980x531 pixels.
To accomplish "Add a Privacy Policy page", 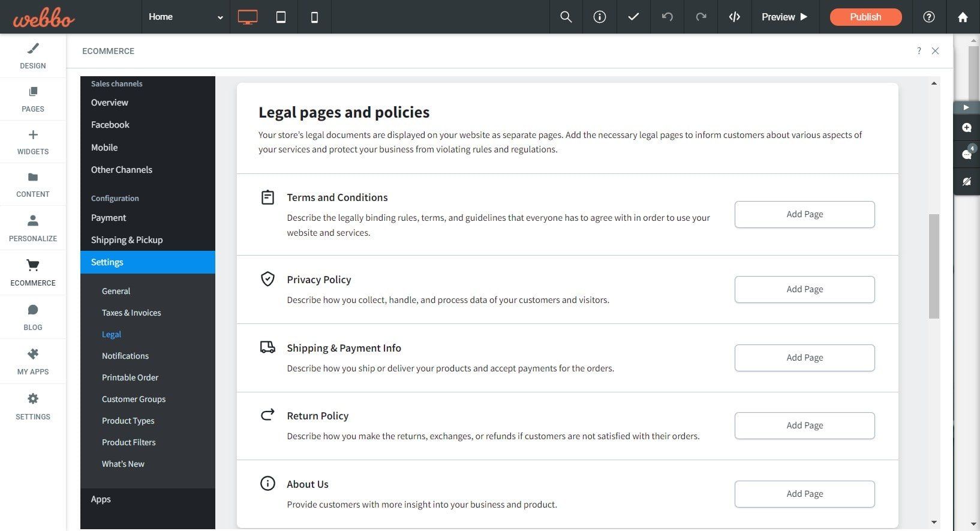I will point(804,289).
